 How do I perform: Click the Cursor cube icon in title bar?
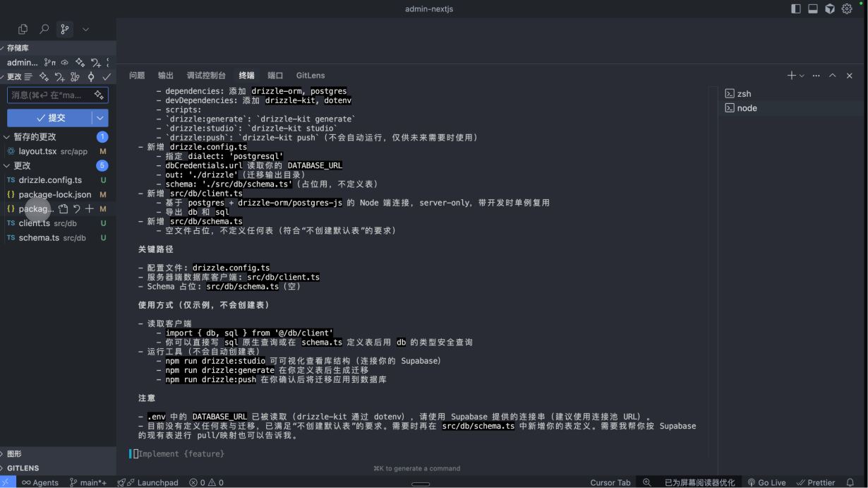(x=830, y=9)
